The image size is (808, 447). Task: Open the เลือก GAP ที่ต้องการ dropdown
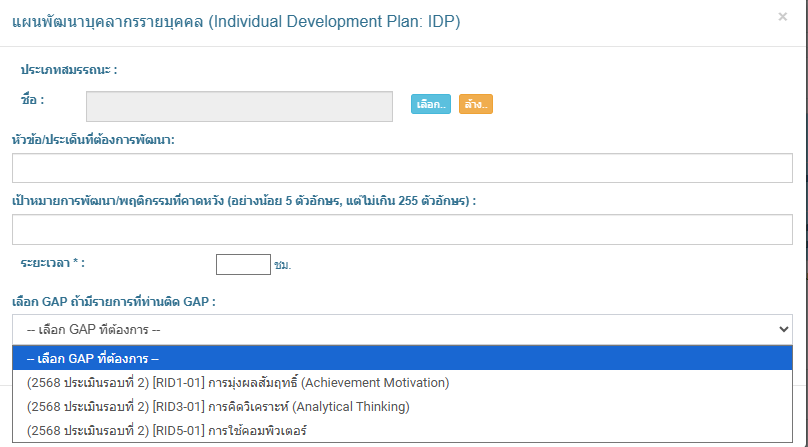(x=402, y=329)
